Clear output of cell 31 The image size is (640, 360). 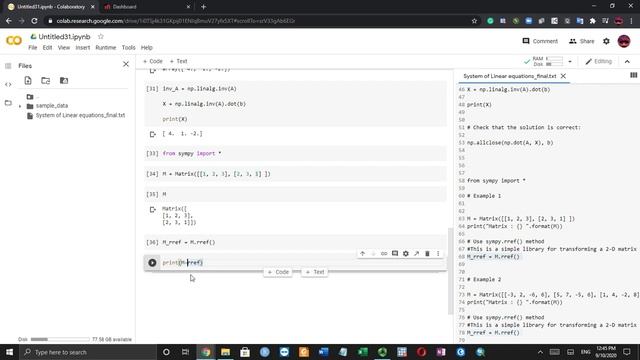(153, 134)
